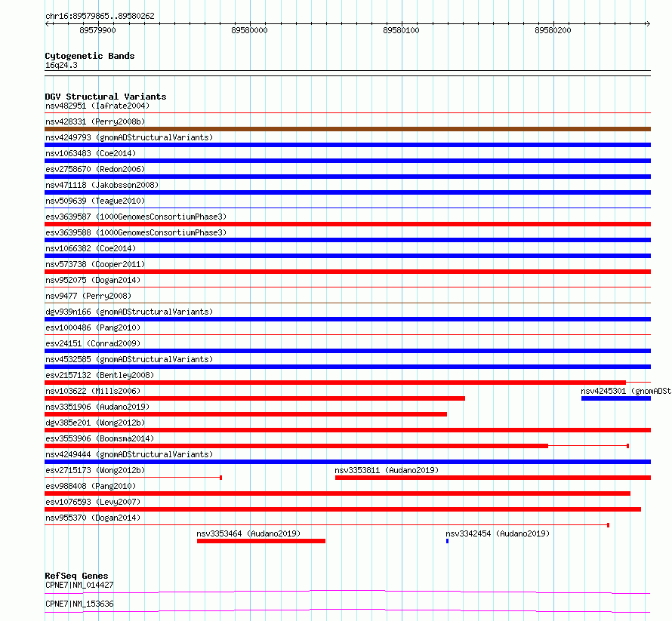
Task: Click nsv4249444 (gnomADStructuralVariants) label
Action: (129, 454)
